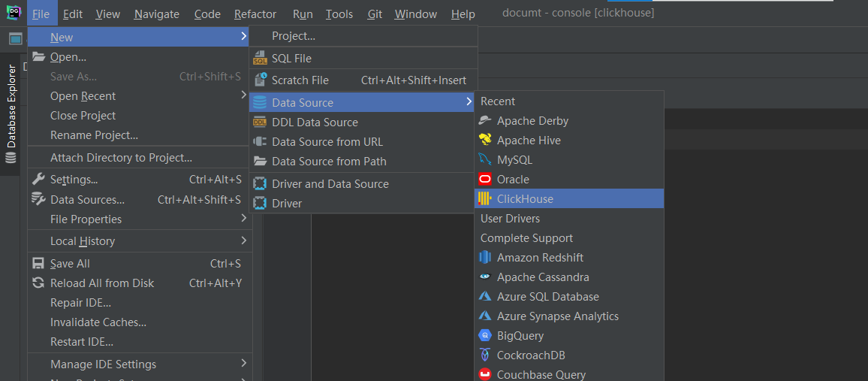The height and width of the screenshot is (381, 868).
Task: Expand the New submenu arrow
Action: point(244,37)
